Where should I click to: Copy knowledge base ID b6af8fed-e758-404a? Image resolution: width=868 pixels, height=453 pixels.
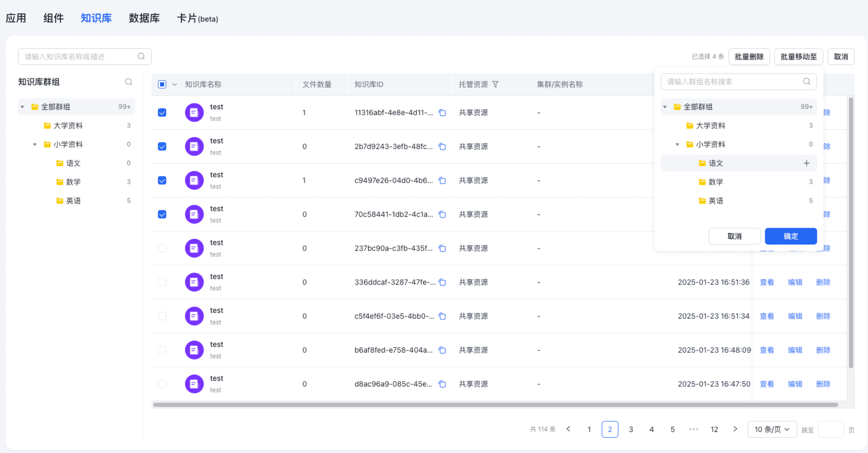point(442,350)
